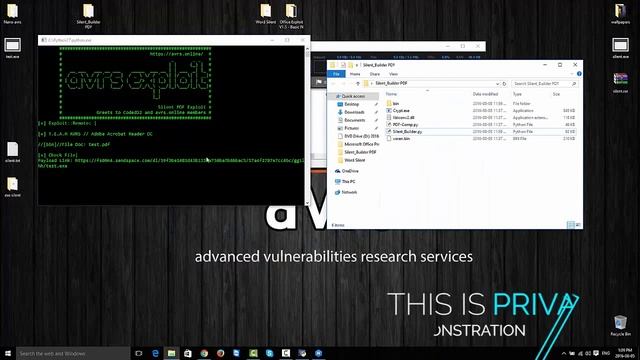Image resolution: width=640 pixels, height=360 pixels.
Task: Open the View ribbon tab
Action: point(393,74)
